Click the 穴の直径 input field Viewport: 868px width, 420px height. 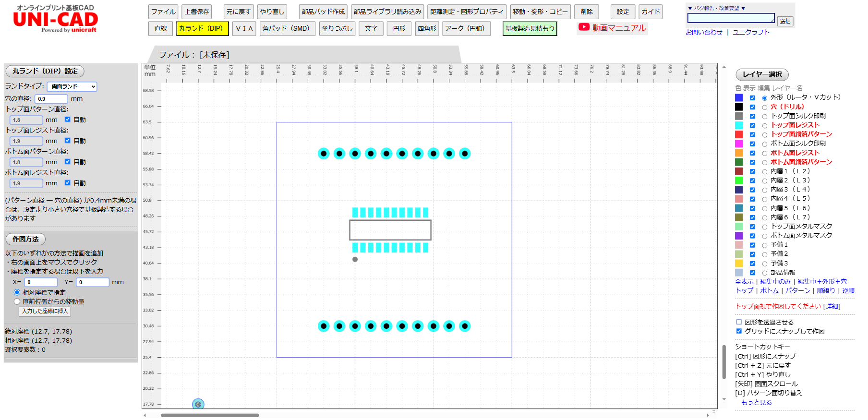51,99
